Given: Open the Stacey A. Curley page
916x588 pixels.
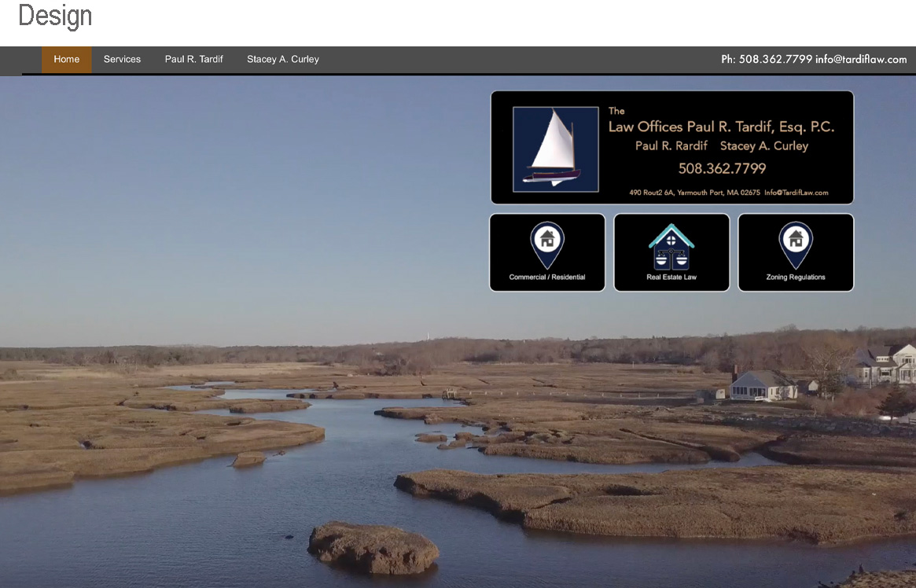Looking at the screenshot, I should pyautogui.click(x=282, y=59).
